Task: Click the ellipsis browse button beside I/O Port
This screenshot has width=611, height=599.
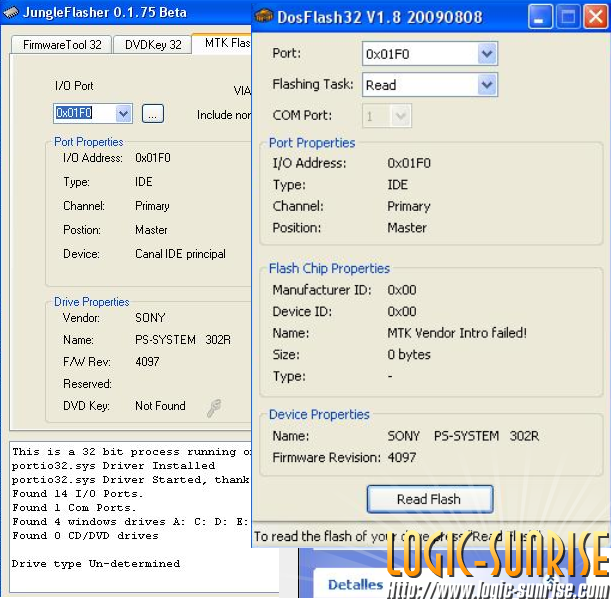Action: point(153,114)
